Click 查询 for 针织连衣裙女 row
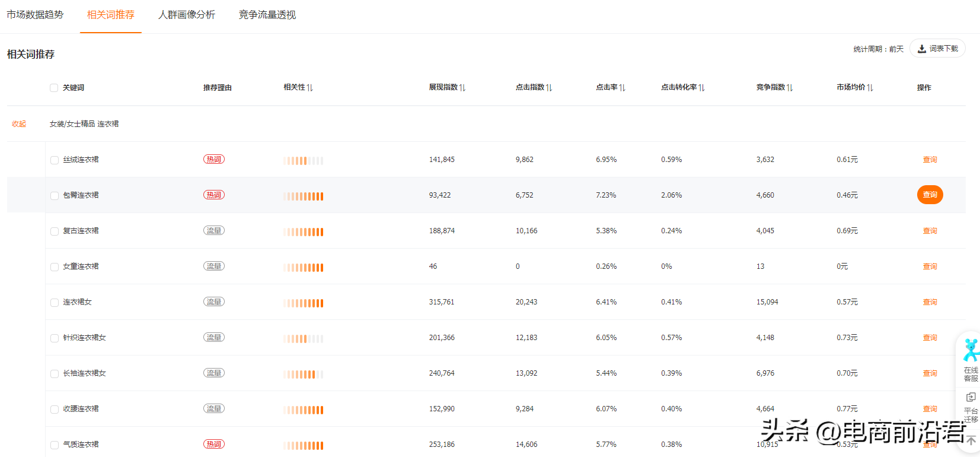 coord(930,338)
